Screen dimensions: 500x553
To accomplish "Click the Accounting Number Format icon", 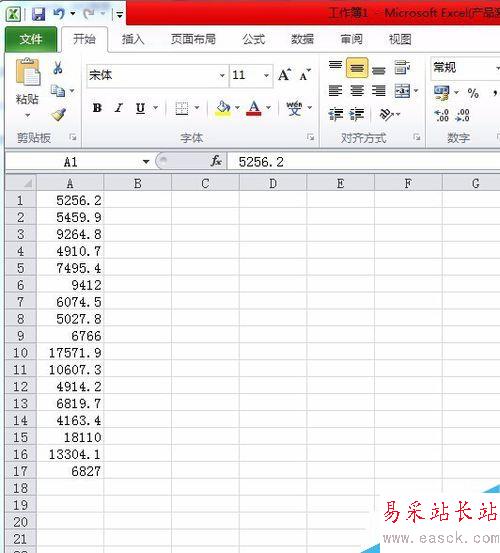I will [442, 93].
